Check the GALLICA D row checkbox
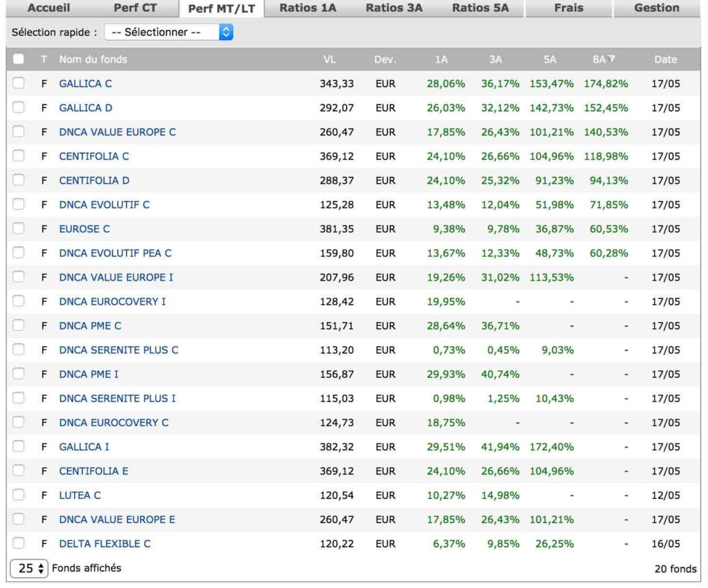Viewport: 708px width, 588px height. point(19,107)
